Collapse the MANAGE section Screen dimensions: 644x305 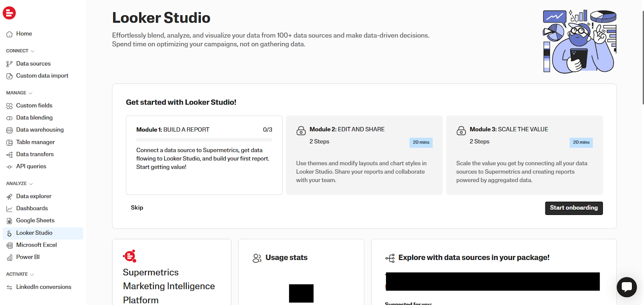pos(19,93)
